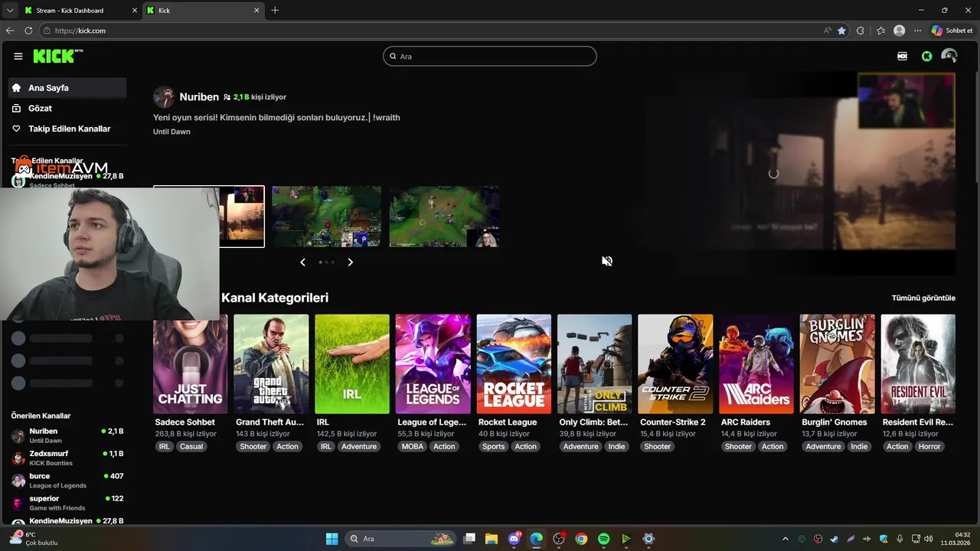Focus the Kick Ara search field
Screen dimensions: 980x551
pos(490,56)
